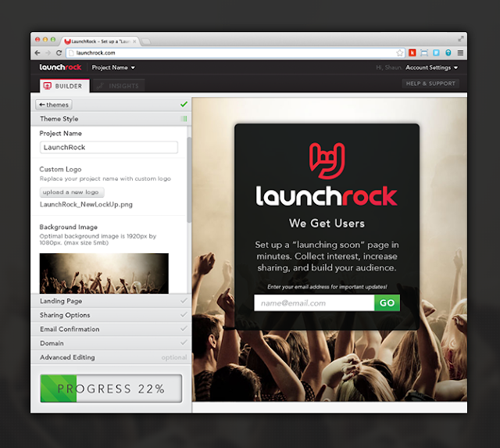
Task: Switch to the Builder tab
Action: 65,86
